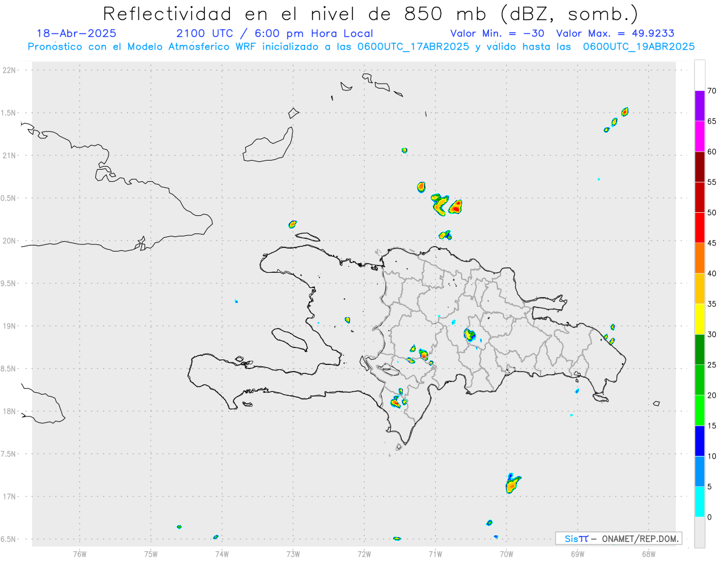This screenshot has width=728, height=562.
Task: Click the 'SisTT - ONAMET/REP.DOM.' credit box
Action: (618, 538)
